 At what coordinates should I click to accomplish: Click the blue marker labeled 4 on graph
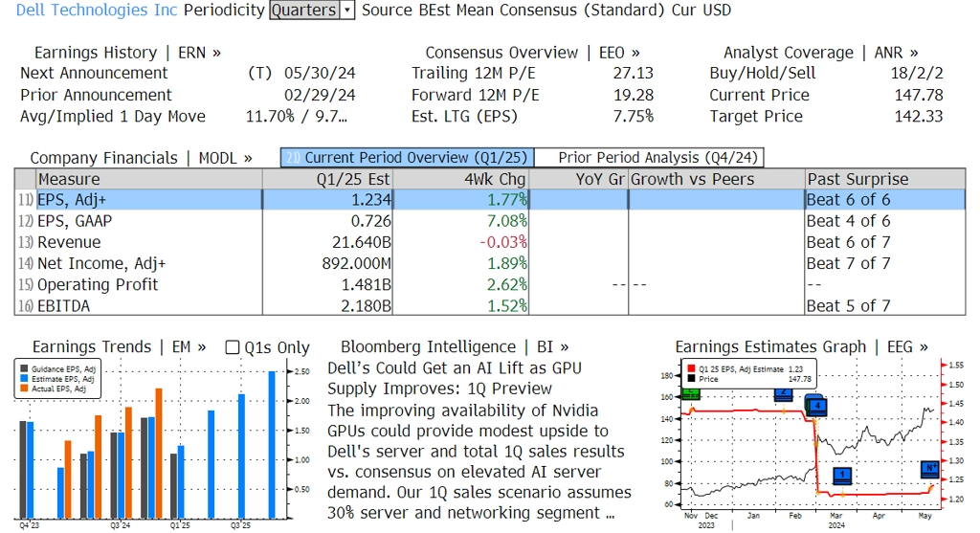tap(817, 408)
